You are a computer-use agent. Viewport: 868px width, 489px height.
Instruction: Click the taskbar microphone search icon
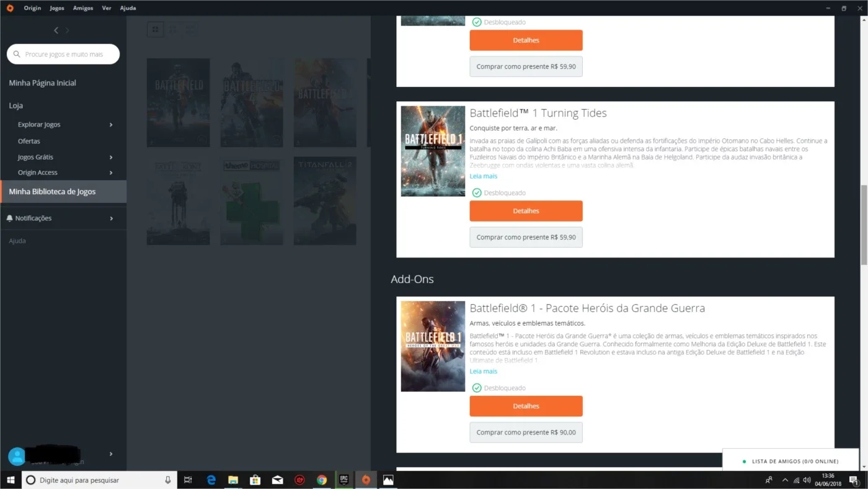pyautogui.click(x=167, y=480)
